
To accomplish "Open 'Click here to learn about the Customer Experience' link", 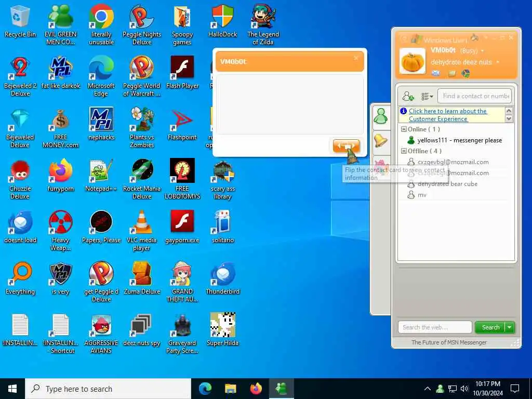I will tap(448, 115).
